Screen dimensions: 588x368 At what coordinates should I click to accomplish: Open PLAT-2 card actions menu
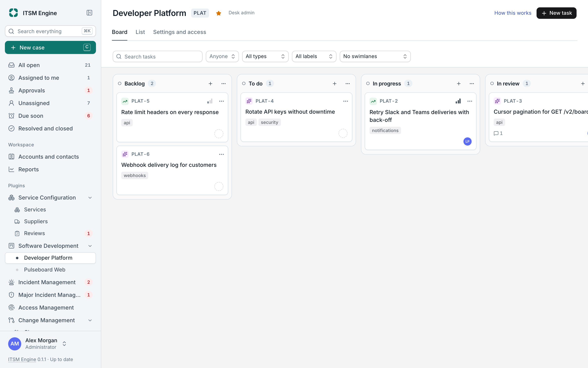click(x=470, y=101)
